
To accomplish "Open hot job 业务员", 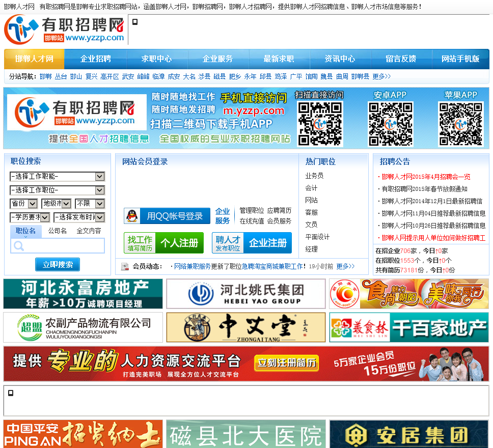I will tap(314, 176).
